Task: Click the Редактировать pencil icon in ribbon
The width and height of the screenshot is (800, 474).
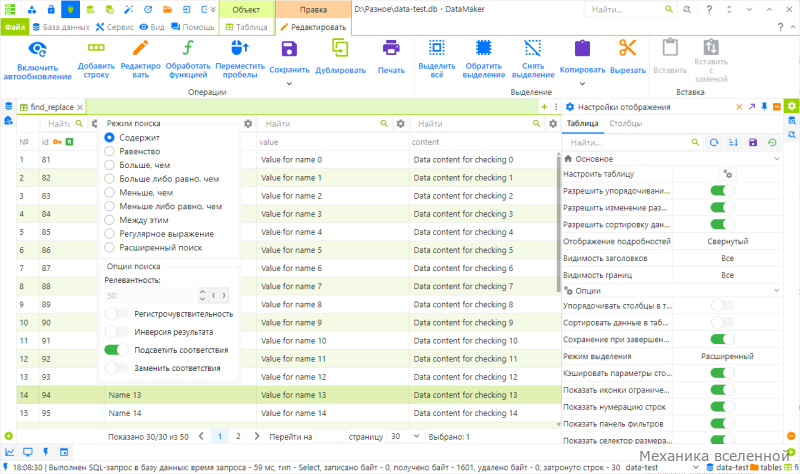Action: 140,48
